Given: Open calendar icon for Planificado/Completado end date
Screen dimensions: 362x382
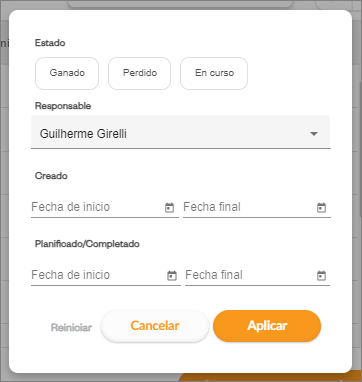Looking at the screenshot, I should point(321,275).
